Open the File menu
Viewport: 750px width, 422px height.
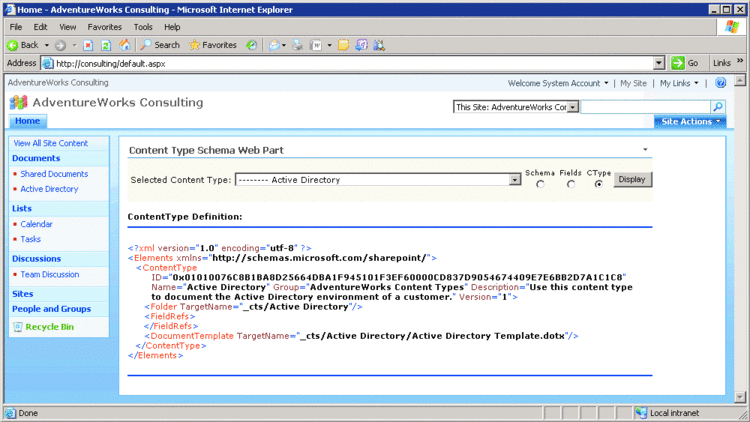[16, 27]
